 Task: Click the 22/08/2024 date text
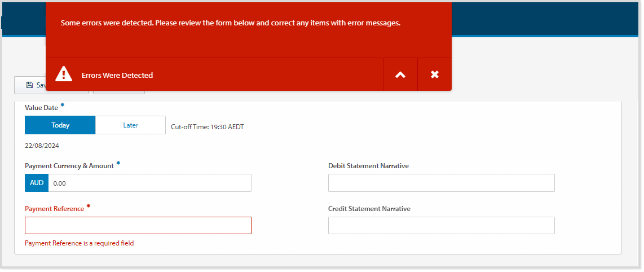click(42, 145)
